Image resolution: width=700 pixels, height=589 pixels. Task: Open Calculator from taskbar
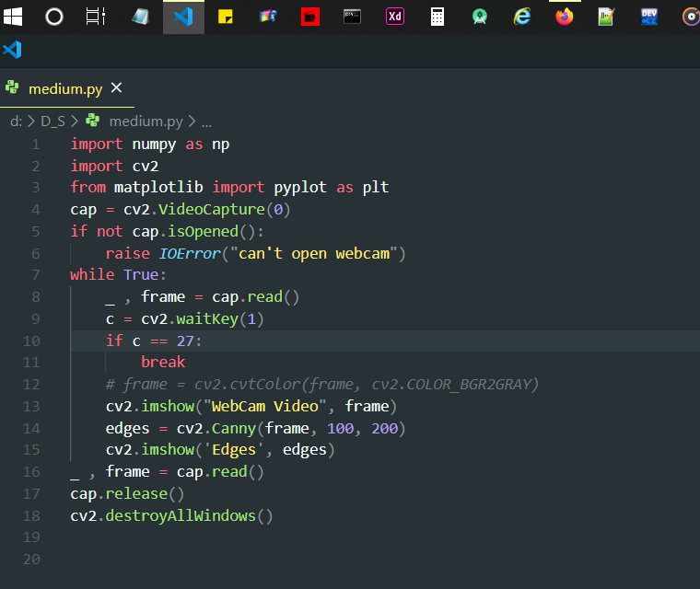(x=437, y=17)
